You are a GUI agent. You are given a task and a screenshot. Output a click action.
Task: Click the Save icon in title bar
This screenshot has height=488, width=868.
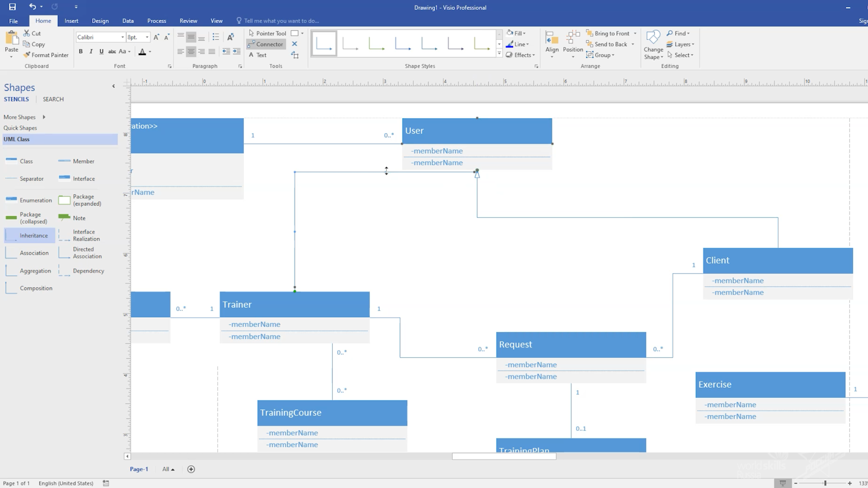click(x=12, y=7)
